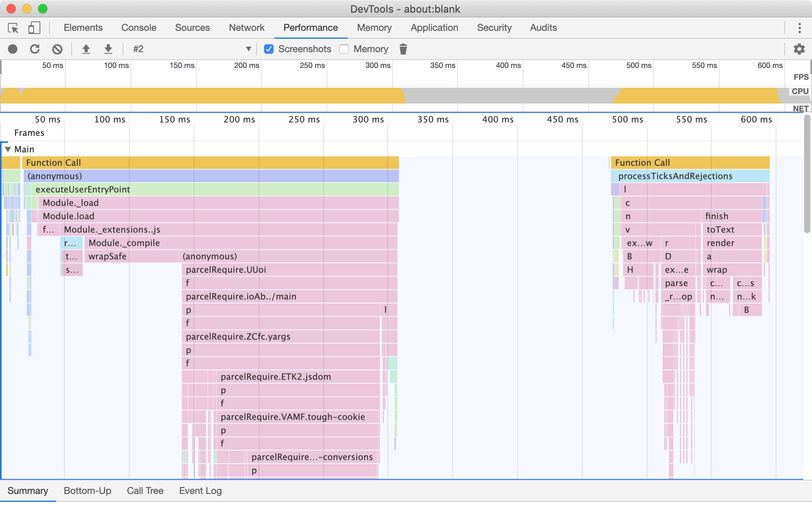The width and height of the screenshot is (812, 505).
Task: Open the Security tab
Action: click(x=494, y=28)
